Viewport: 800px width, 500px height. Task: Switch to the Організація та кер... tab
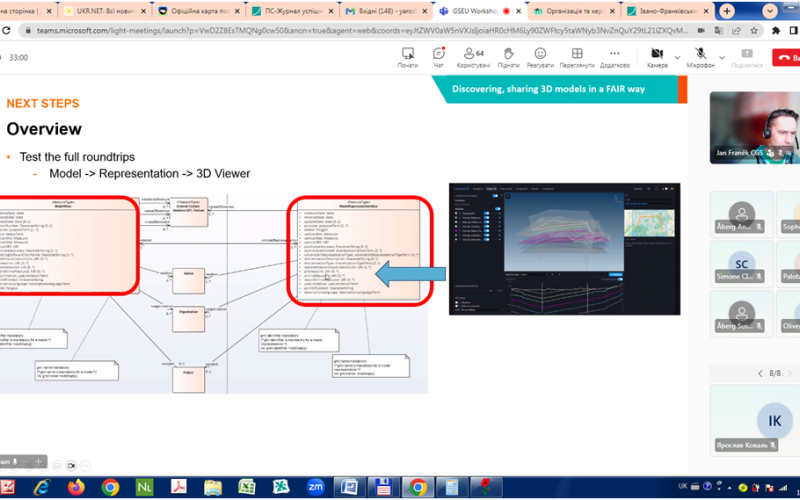[574, 11]
